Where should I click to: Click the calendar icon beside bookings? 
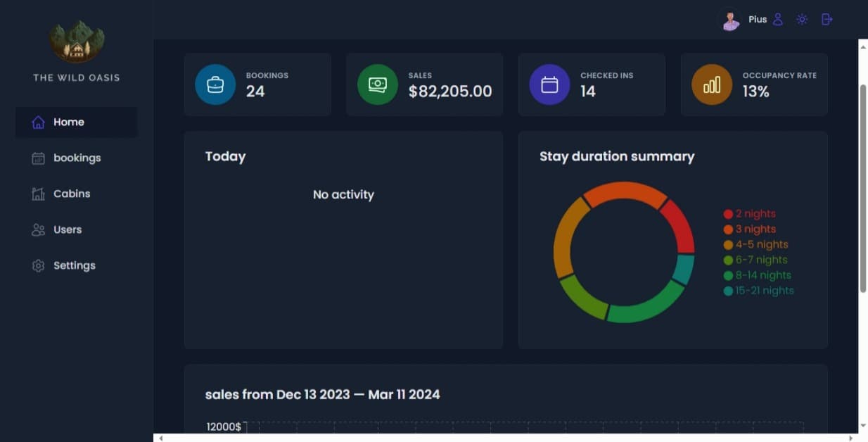(39, 158)
